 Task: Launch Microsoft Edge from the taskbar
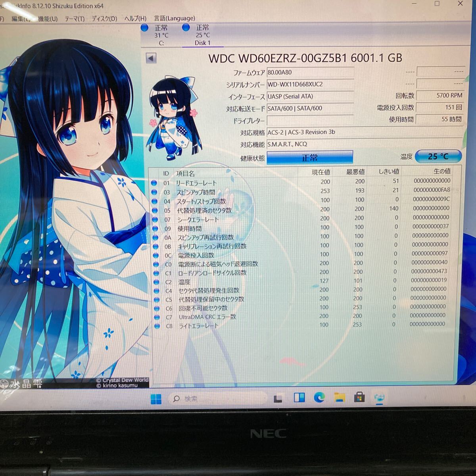click(319, 397)
